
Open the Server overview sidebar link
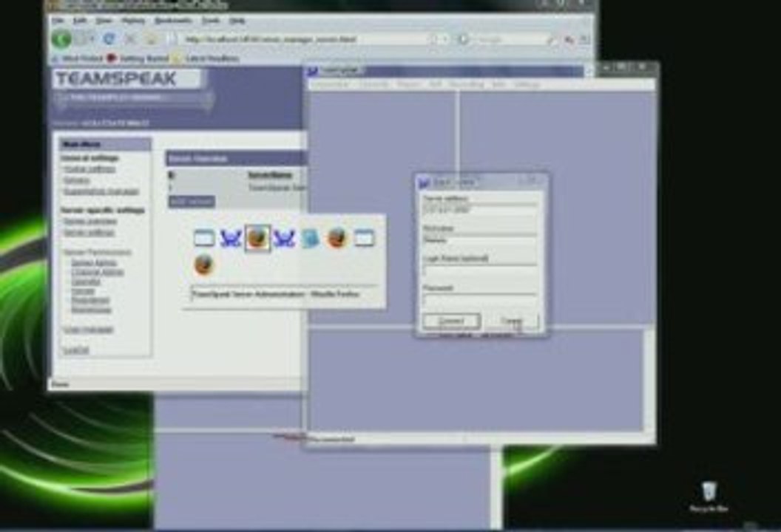pos(90,221)
